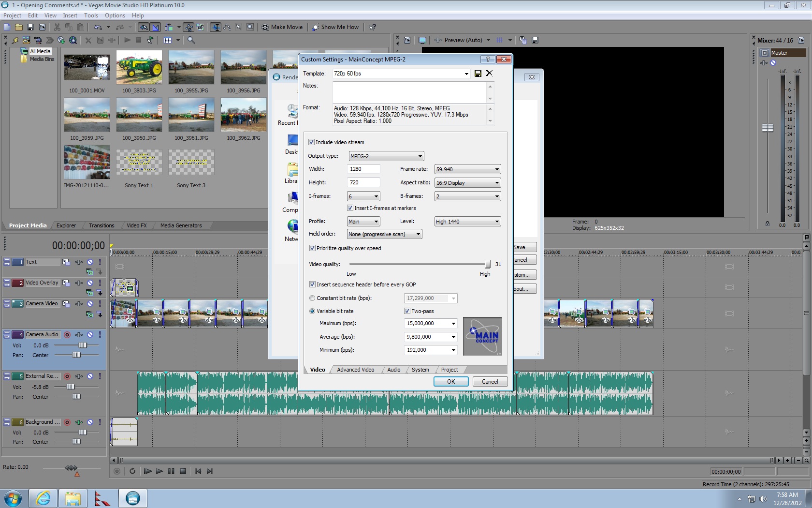This screenshot has height=508, width=812.
Task: Click the Video quality slider handle
Action: 487,264
